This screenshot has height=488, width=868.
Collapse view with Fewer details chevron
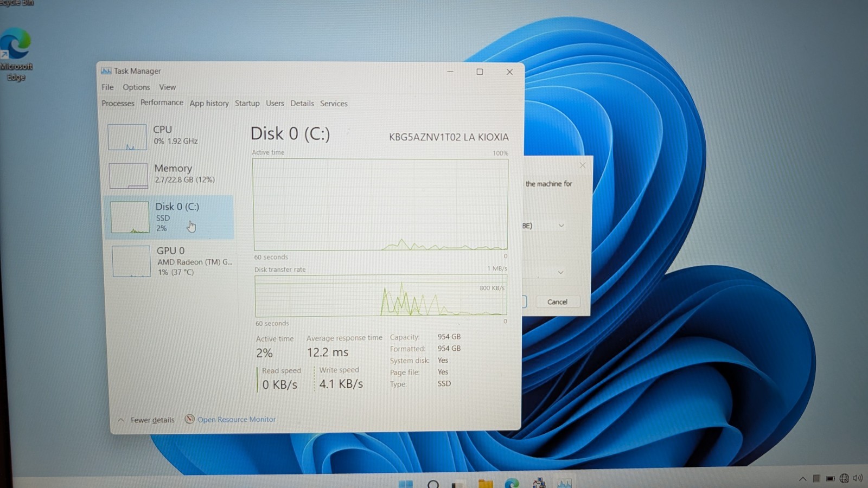coord(121,420)
